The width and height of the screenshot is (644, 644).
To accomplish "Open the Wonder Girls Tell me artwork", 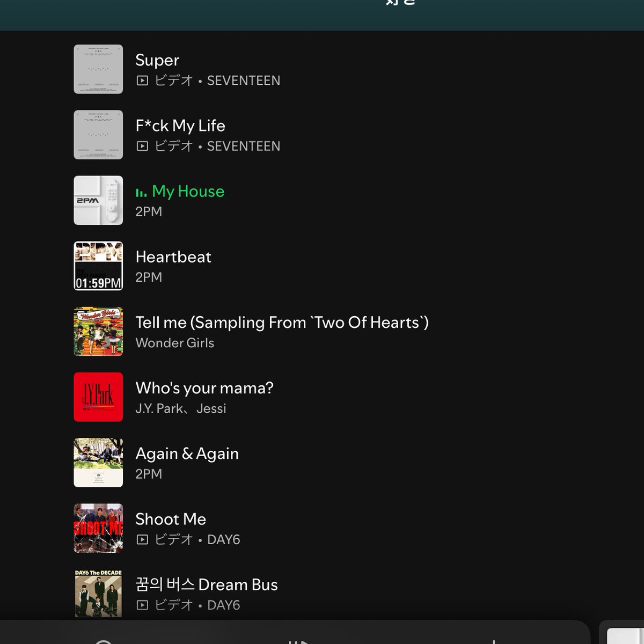I will [x=98, y=332].
